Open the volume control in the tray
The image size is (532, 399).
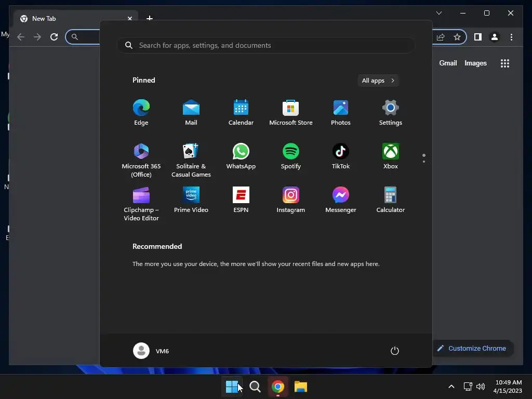[x=481, y=387]
